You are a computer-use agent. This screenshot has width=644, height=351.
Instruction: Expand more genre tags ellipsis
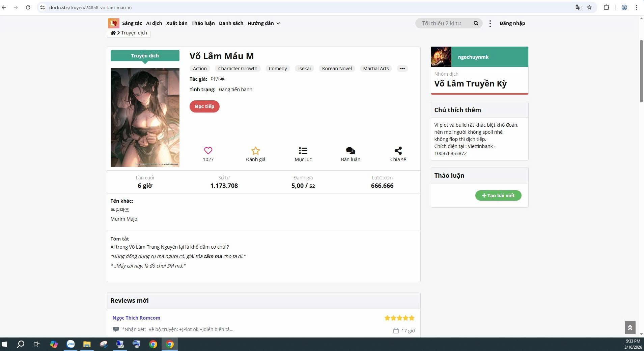(x=402, y=69)
